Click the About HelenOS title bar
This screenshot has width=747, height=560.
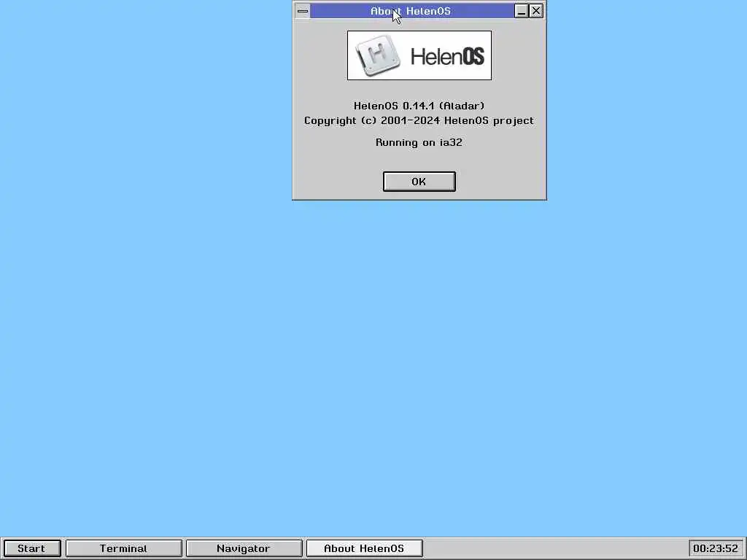tap(412, 11)
